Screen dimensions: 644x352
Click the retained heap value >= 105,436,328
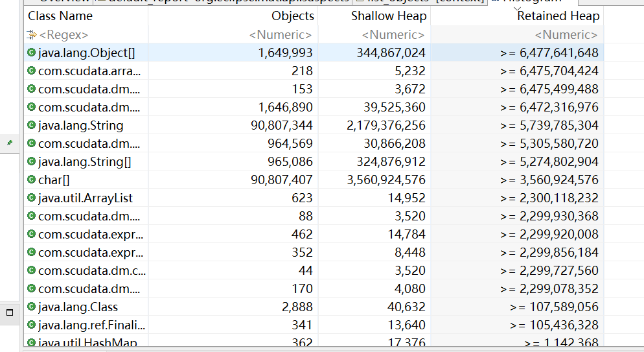[554, 325]
